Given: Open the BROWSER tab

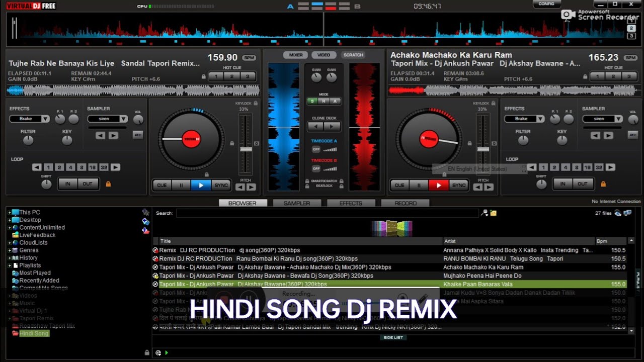Looking at the screenshot, I should point(243,203).
